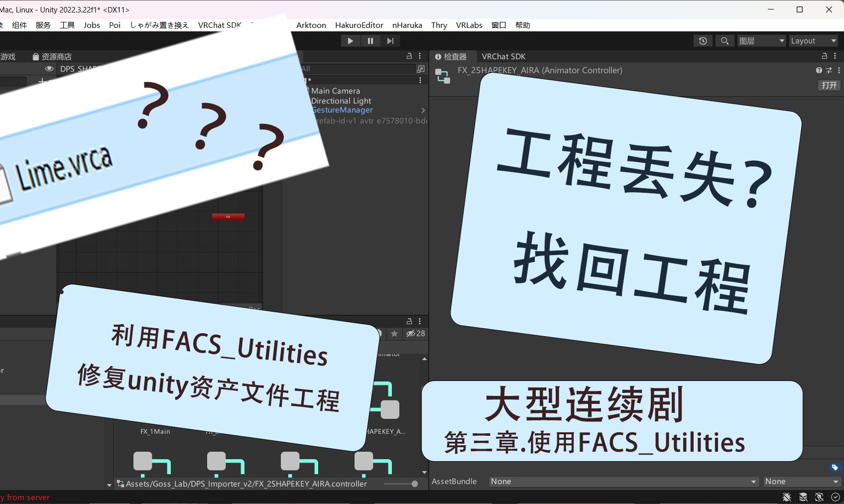
Task: Toggle the Hierarchy panel lock icon
Action: [x=409, y=56]
